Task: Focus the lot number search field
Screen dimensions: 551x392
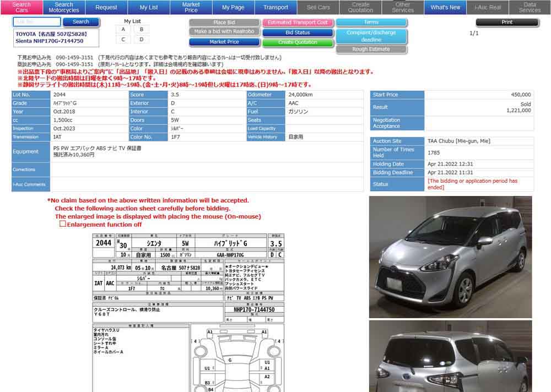Action: pyautogui.click(x=37, y=22)
